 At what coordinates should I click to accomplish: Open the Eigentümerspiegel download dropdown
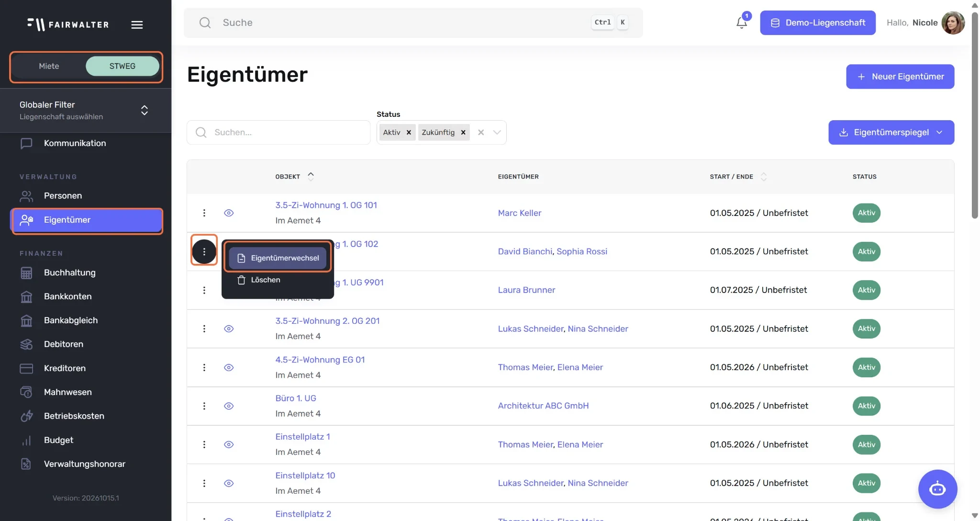pos(891,133)
